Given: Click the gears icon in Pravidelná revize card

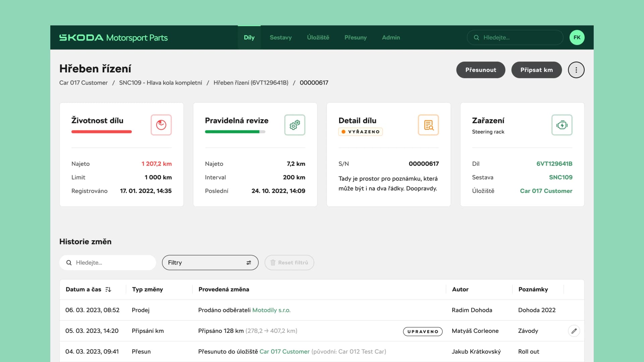Looking at the screenshot, I should point(294,125).
